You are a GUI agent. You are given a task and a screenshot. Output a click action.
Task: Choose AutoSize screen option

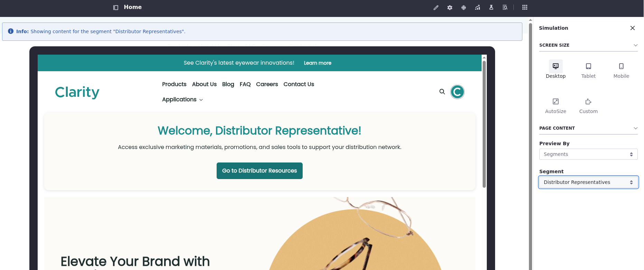(x=556, y=105)
